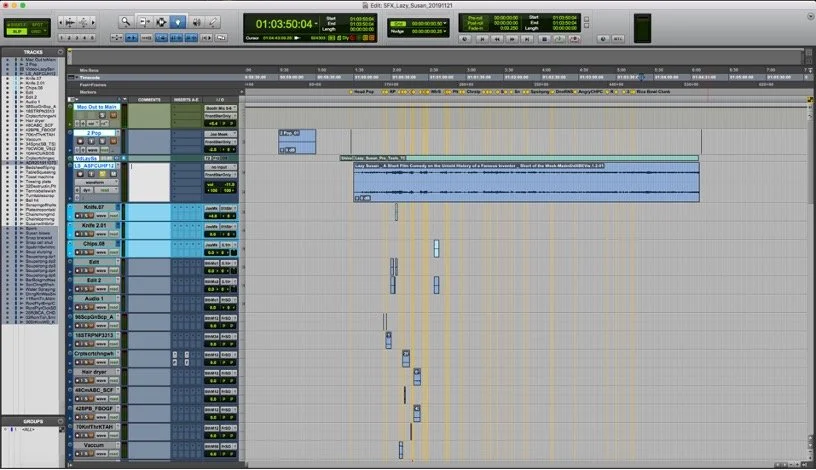Jump to the Head Pop marker
This screenshot has width=816, height=470.
tap(363, 92)
